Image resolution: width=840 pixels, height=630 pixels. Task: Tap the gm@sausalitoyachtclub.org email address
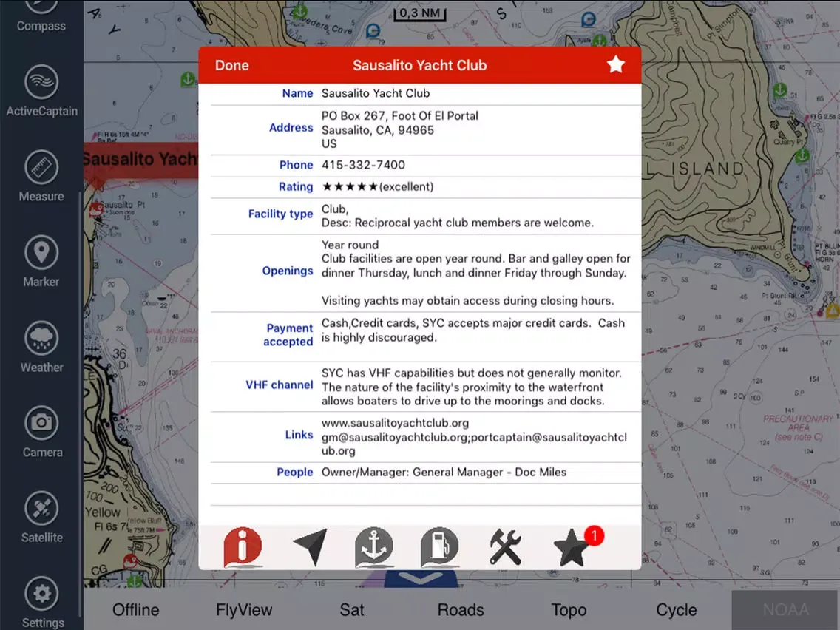pos(394,437)
